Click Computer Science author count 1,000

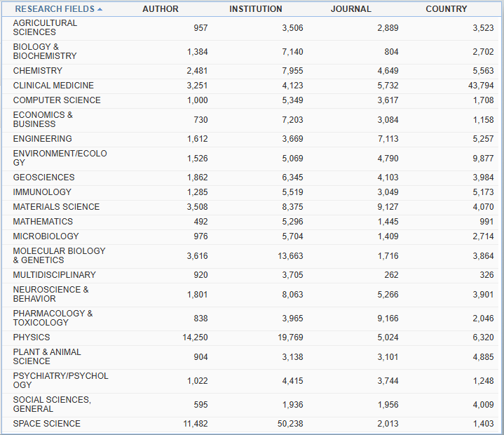tap(198, 100)
